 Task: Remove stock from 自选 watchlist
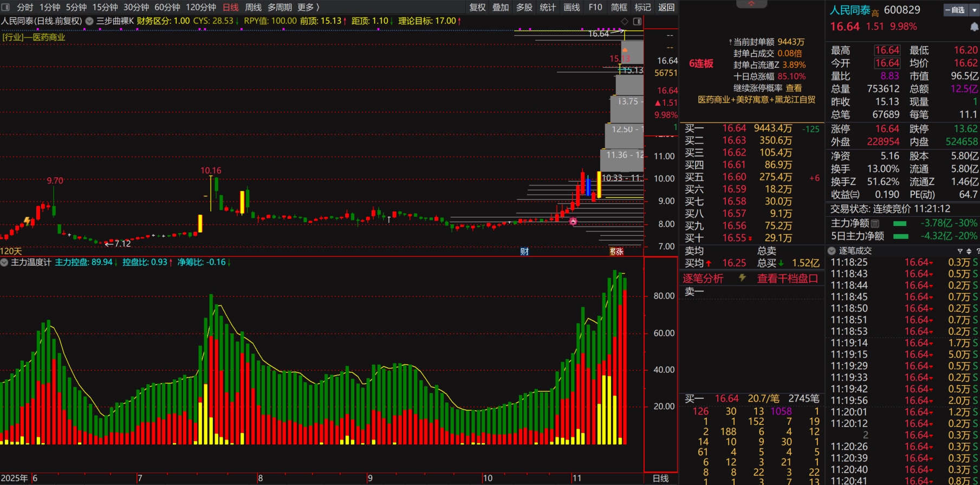tap(956, 10)
